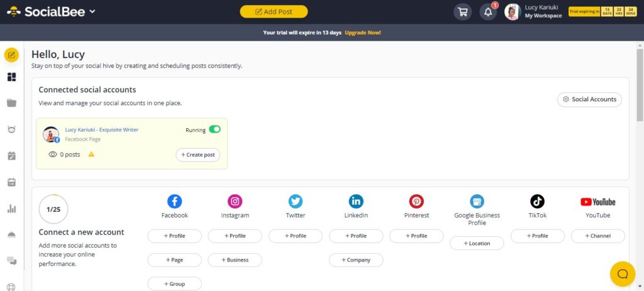Add an Instagram Business account
Image resolution: width=644 pixels, height=291 pixels.
coord(235,260)
